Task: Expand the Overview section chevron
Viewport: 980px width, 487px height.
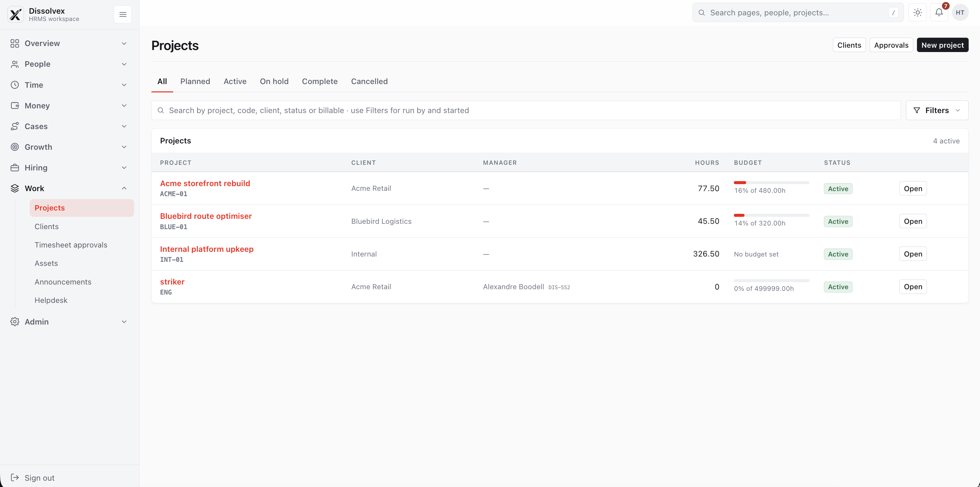Action: pyautogui.click(x=124, y=43)
